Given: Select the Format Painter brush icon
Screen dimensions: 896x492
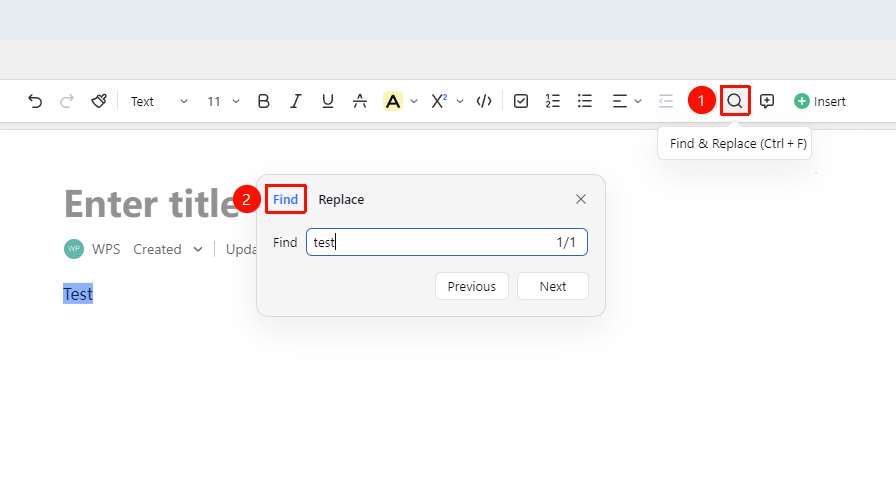Looking at the screenshot, I should tap(99, 101).
